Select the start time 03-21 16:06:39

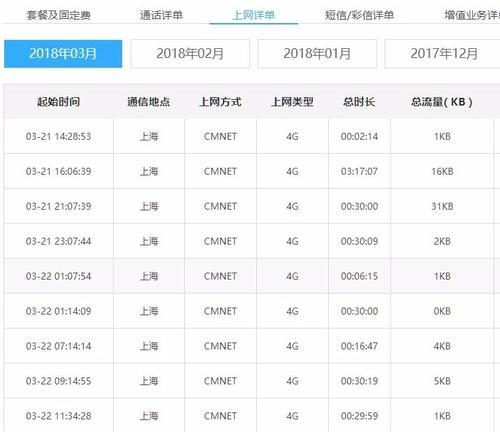click(x=58, y=171)
